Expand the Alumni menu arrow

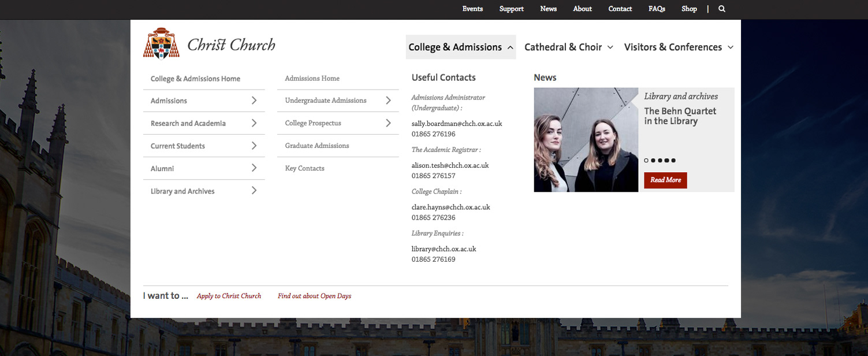[254, 168]
